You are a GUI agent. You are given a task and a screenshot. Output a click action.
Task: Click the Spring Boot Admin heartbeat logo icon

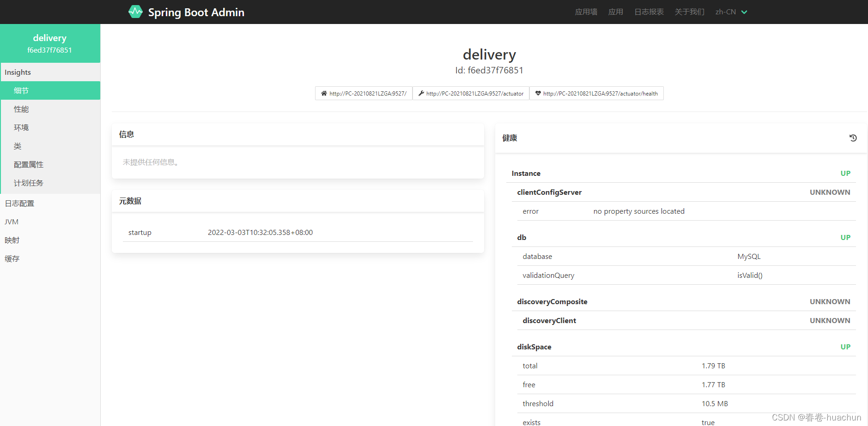tap(135, 12)
